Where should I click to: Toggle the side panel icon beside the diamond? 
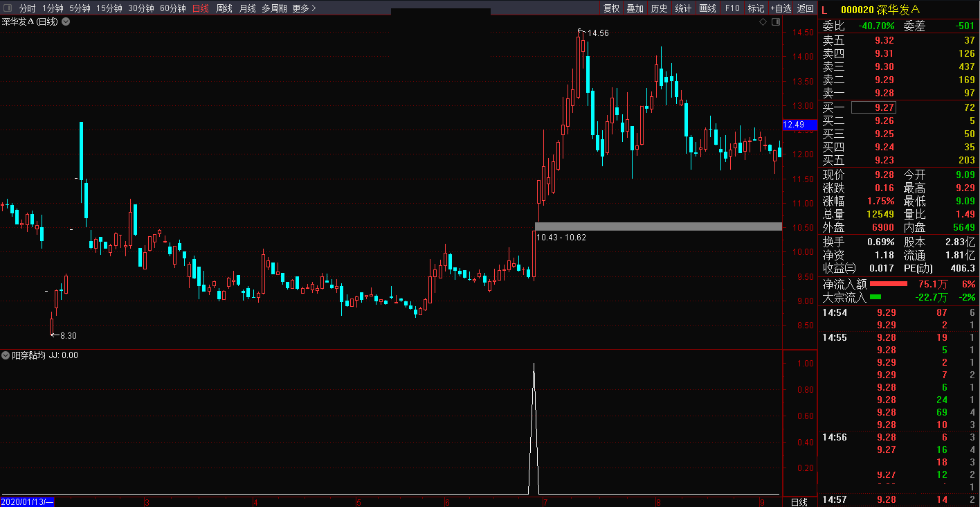click(x=776, y=21)
